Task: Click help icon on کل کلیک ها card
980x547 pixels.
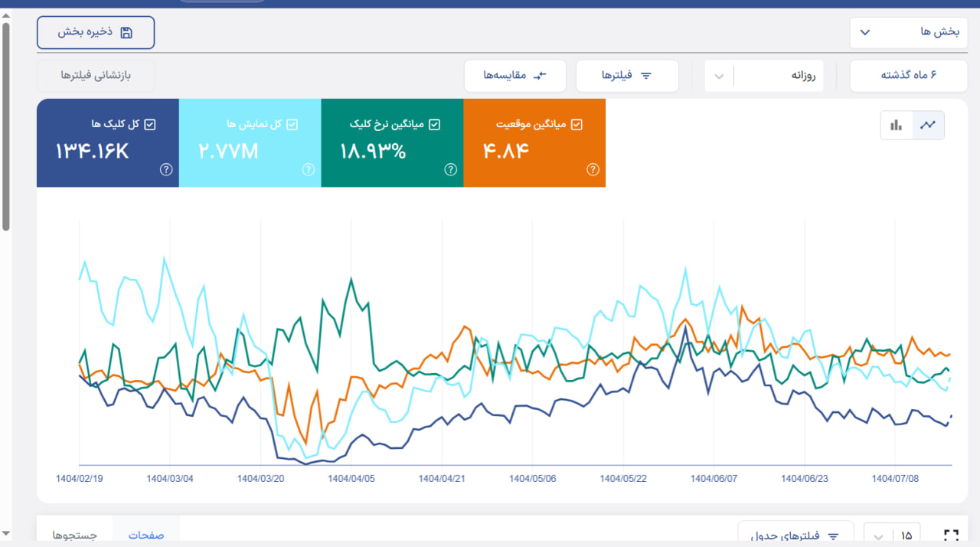Action: [x=166, y=170]
